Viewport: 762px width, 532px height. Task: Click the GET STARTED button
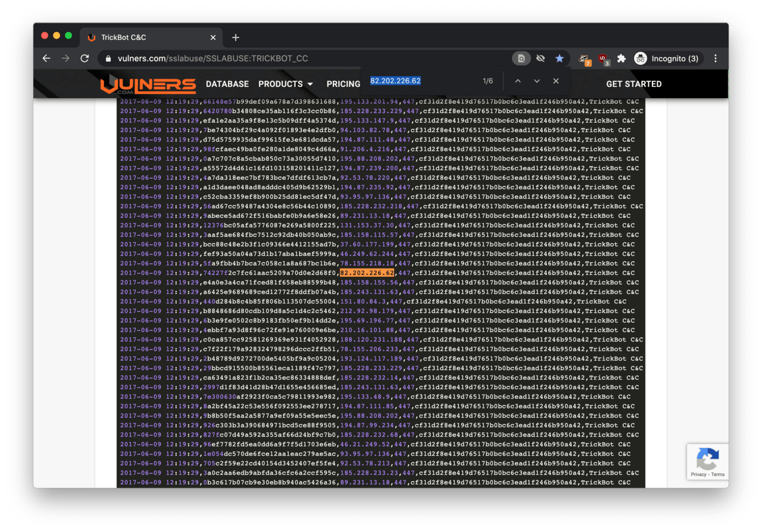click(634, 84)
